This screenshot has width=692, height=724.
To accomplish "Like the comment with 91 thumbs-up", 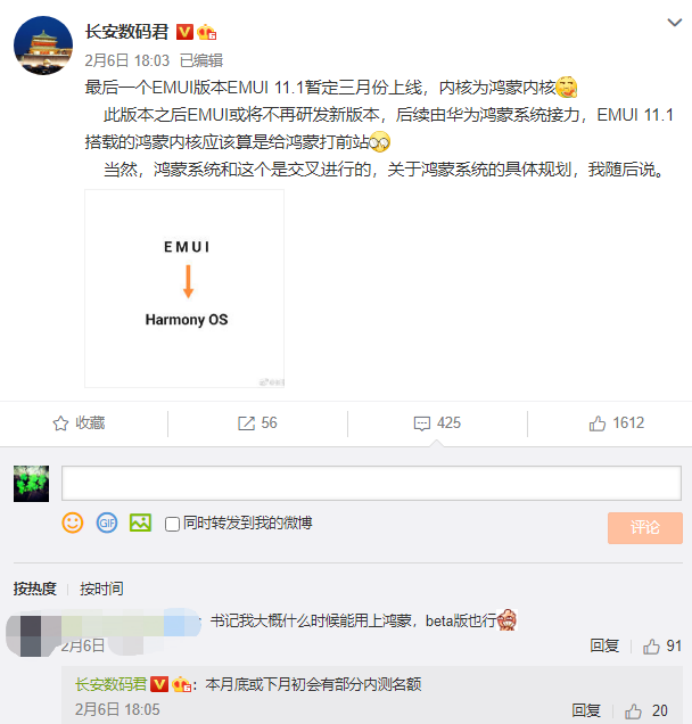I will [x=651, y=646].
